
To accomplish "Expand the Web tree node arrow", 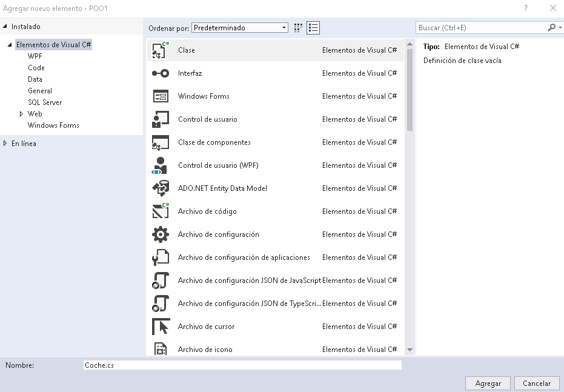I will click(x=21, y=114).
